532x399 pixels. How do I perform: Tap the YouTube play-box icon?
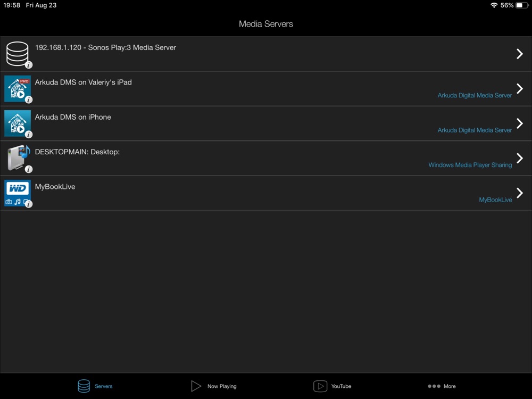click(320, 386)
